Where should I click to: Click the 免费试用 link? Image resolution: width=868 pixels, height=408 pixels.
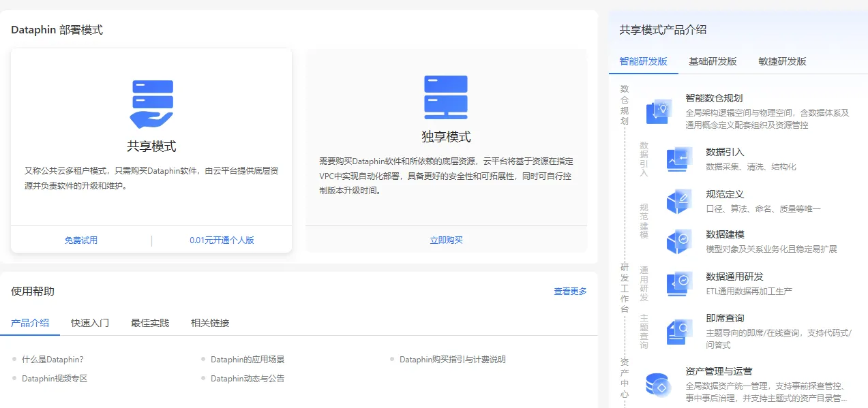(81, 240)
